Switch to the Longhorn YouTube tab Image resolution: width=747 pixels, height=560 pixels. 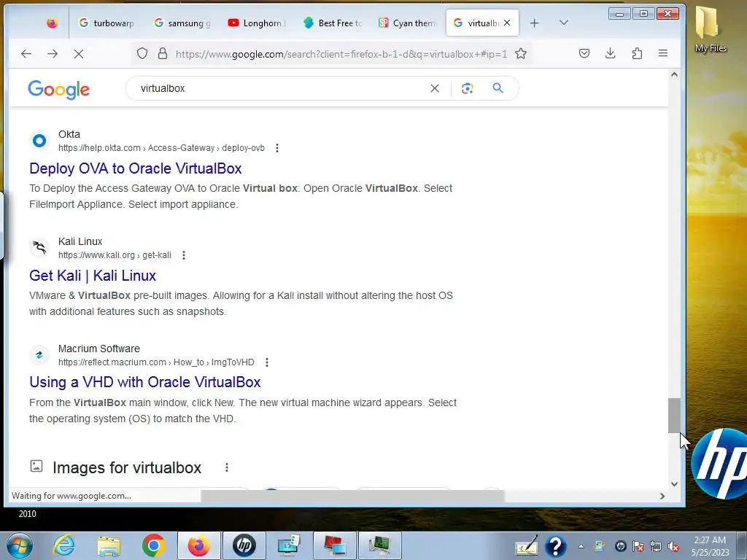(258, 23)
